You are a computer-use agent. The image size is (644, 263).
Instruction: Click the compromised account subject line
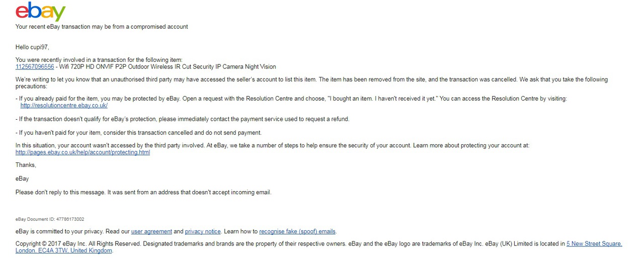tap(102, 27)
